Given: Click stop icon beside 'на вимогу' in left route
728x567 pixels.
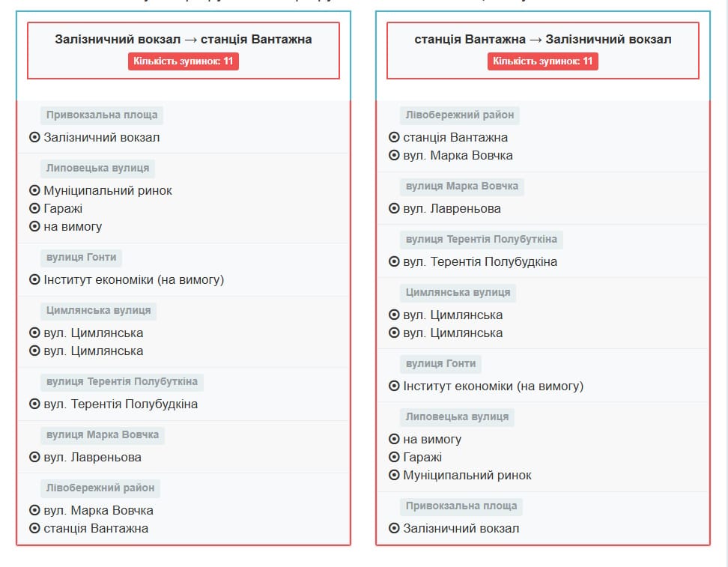Looking at the screenshot, I should coord(34,226).
